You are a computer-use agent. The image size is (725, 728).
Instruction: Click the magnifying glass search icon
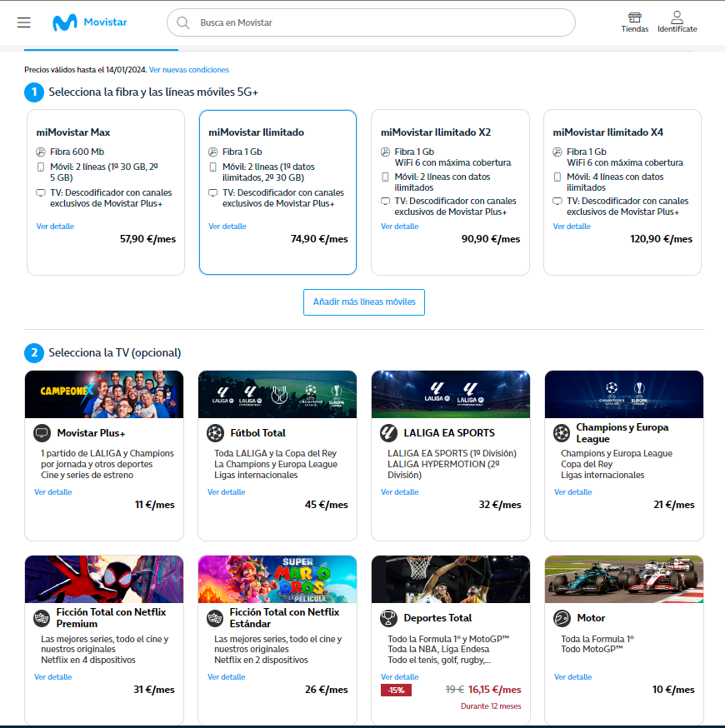[x=182, y=22]
